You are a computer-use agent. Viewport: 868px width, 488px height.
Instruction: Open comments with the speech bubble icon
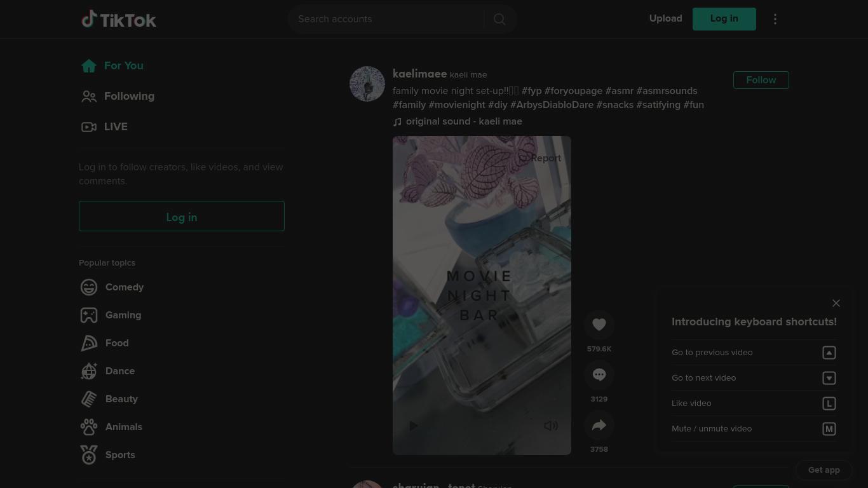click(599, 375)
